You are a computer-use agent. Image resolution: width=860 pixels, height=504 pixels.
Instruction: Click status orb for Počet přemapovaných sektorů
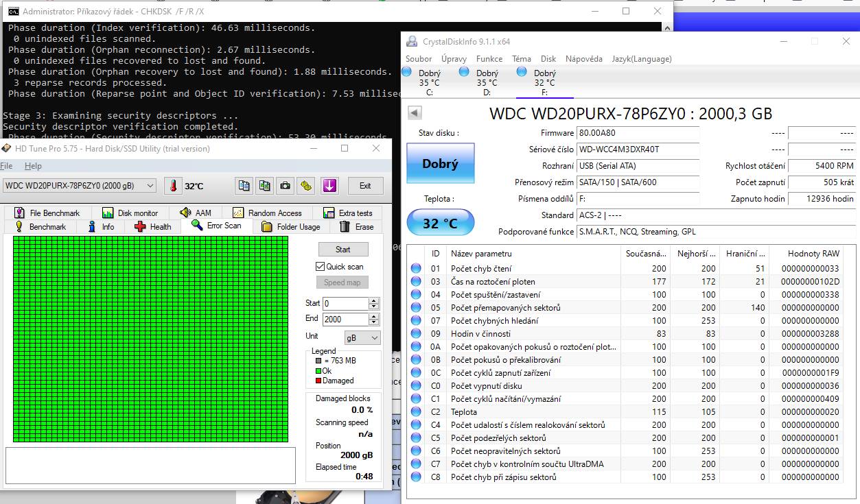(x=416, y=308)
